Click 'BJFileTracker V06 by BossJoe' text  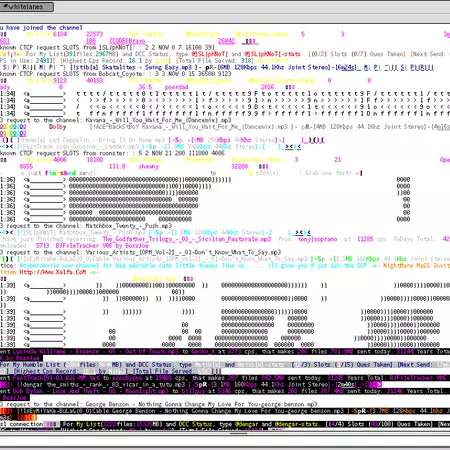pyautogui.click(x=102, y=246)
